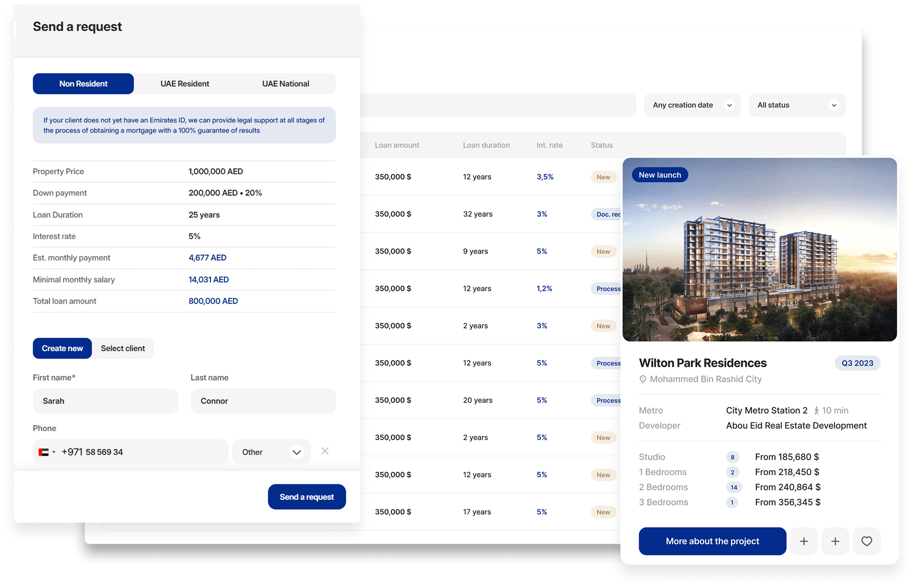Expand the All status dropdown
Viewport: 913px width, 588px height.
pos(796,105)
